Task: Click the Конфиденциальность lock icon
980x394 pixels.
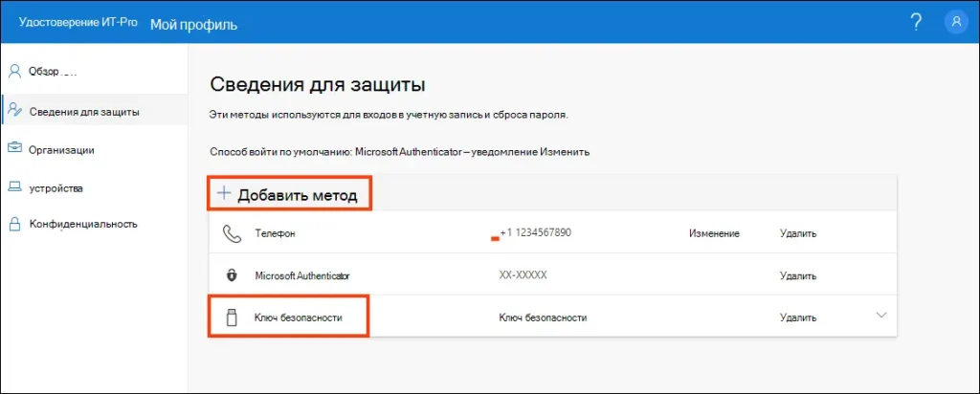Action: point(13,225)
